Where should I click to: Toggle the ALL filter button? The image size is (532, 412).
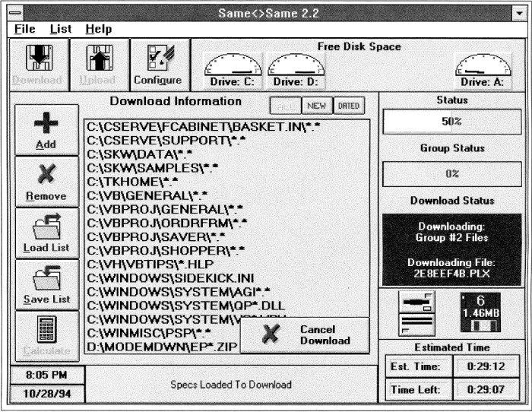[285, 106]
